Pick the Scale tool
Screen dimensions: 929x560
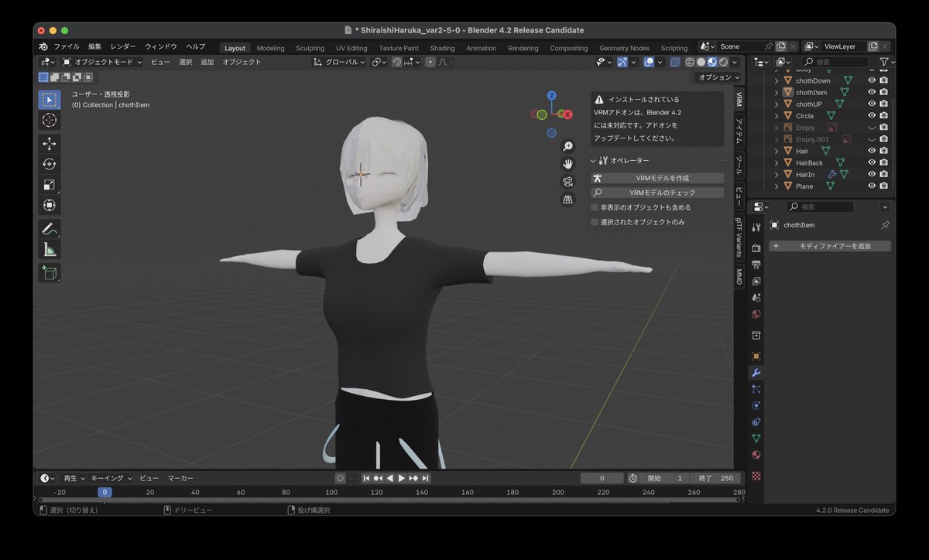(50, 184)
